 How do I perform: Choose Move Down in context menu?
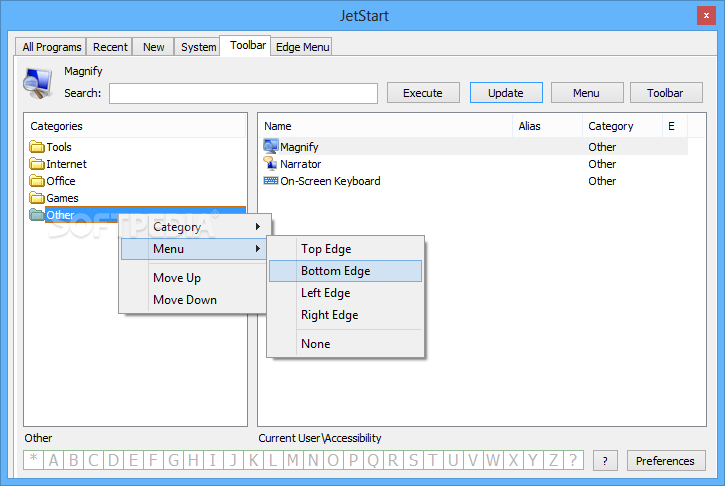tap(193, 300)
